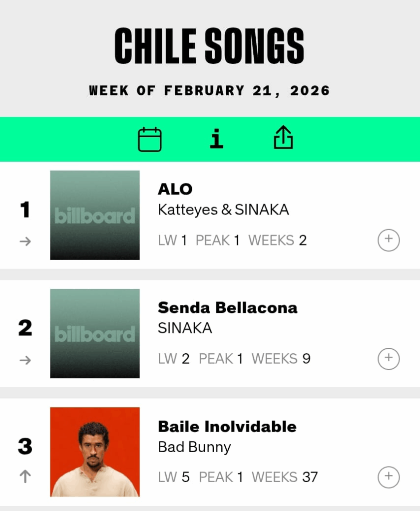The width and height of the screenshot is (420, 511).
Task: Open Senda Bellacona cover art thumbnail
Action: 95,333
